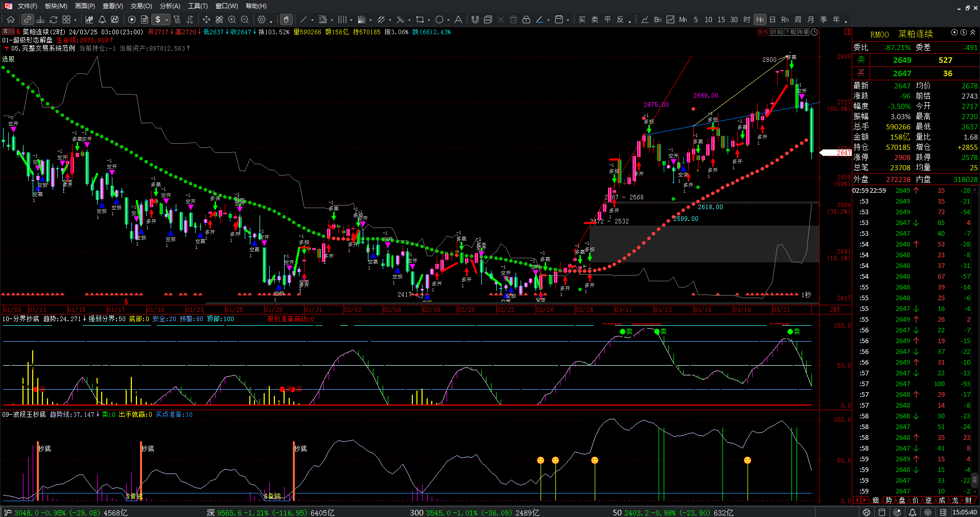Image resolution: width=980 pixels, height=517 pixels.
Task: Select the 势 tab in quote panel
Action: pos(889,500)
